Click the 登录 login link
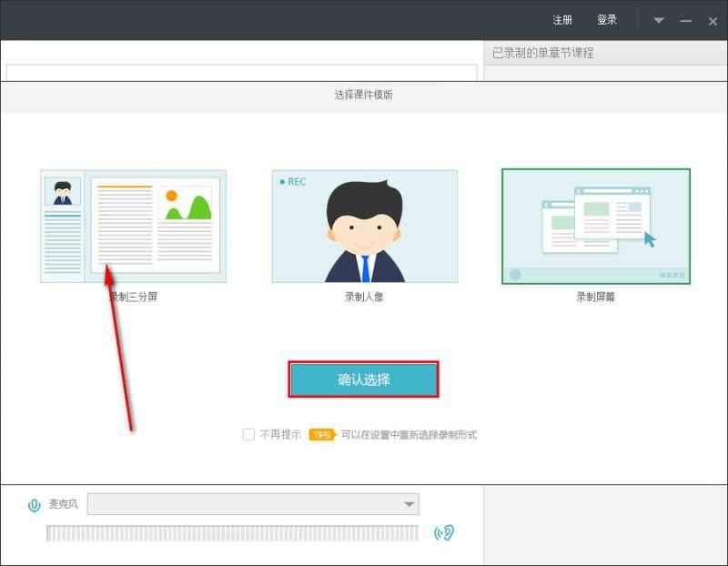 608,19
